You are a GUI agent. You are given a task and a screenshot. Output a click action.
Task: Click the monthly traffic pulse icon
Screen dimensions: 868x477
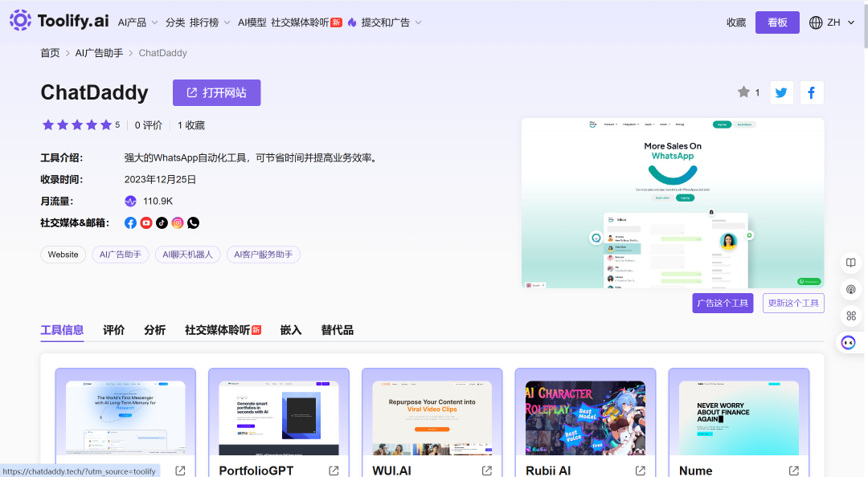[x=131, y=202]
